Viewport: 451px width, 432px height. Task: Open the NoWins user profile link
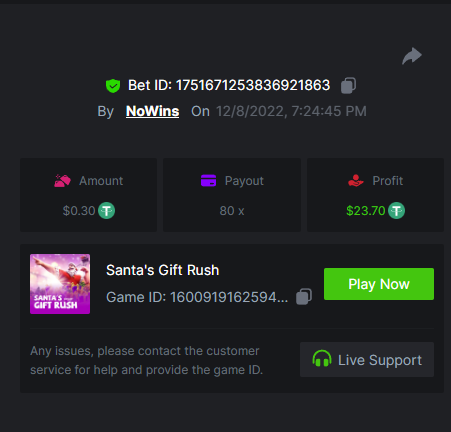click(x=152, y=111)
